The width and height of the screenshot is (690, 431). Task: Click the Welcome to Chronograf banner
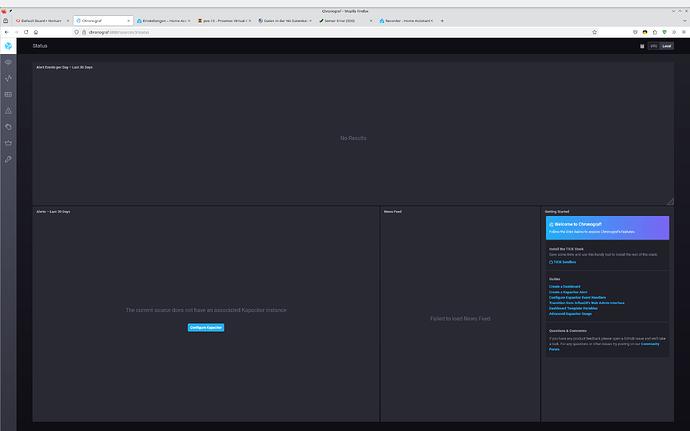pos(607,228)
